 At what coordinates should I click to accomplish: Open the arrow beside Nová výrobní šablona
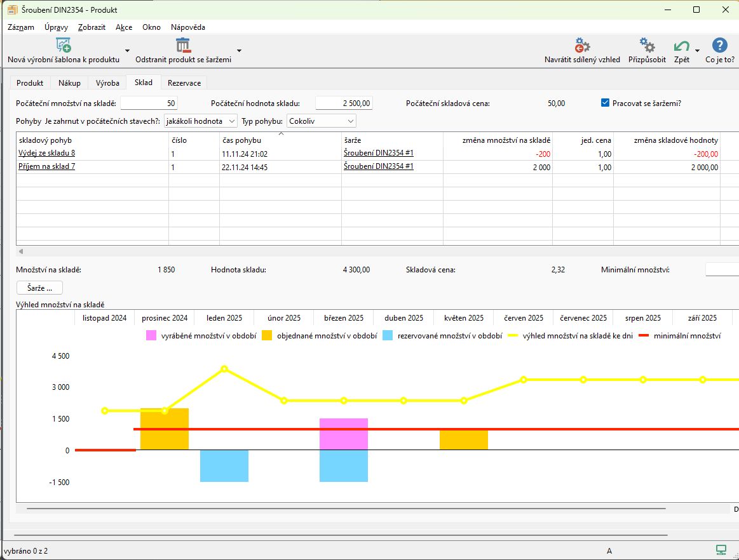127,51
